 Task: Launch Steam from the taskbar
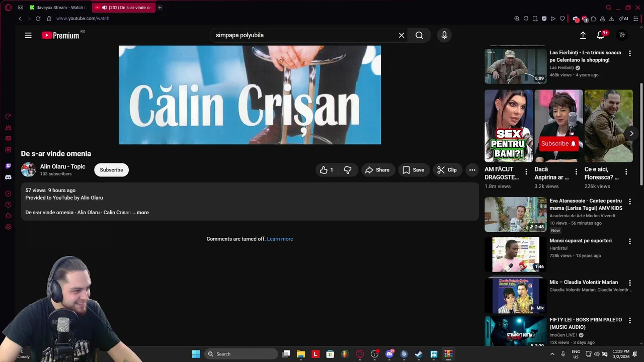click(x=418, y=354)
